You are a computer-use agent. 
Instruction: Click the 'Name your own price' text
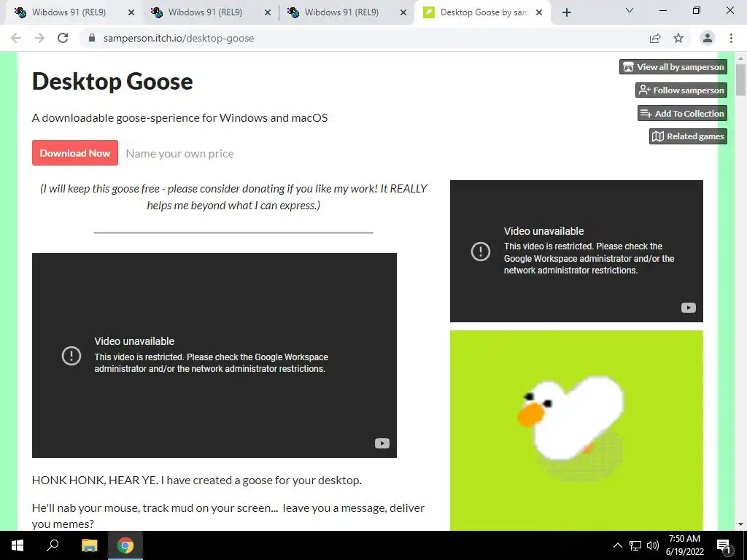coord(179,153)
